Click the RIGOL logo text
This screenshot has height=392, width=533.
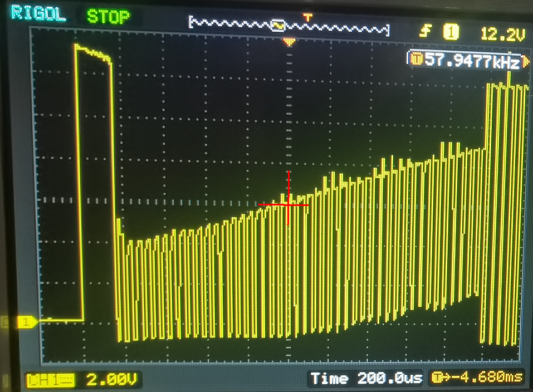point(38,13)
